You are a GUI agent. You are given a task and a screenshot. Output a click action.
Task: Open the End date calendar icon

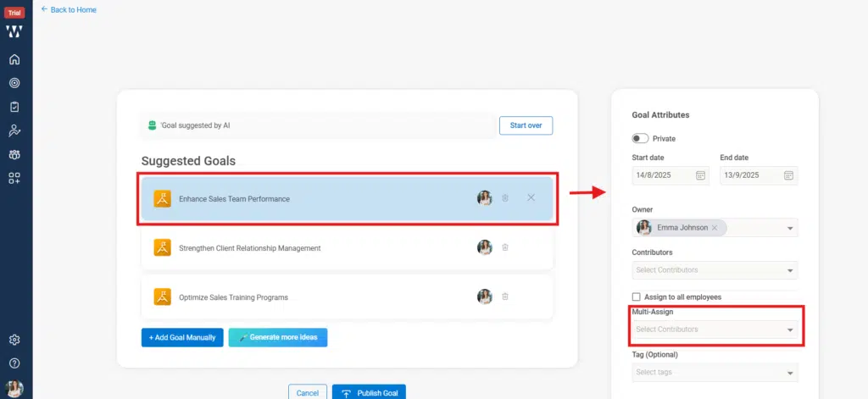tap(789, 175)
